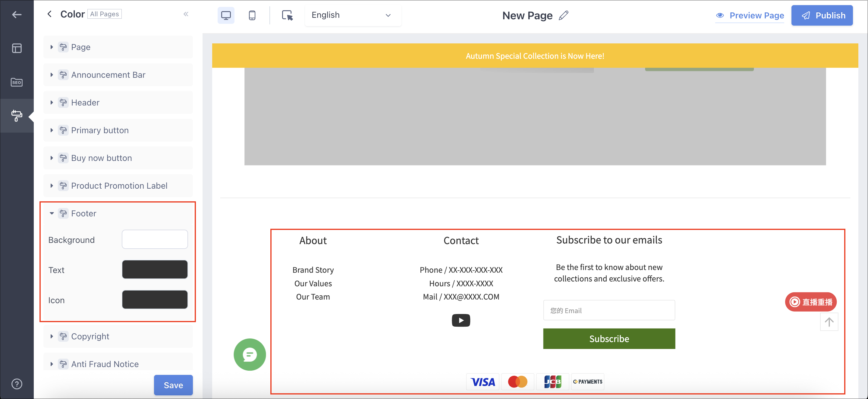Click the red live replay badge
Image resolution: width=868 pixels, height=399 pixels.
(811, 302)
